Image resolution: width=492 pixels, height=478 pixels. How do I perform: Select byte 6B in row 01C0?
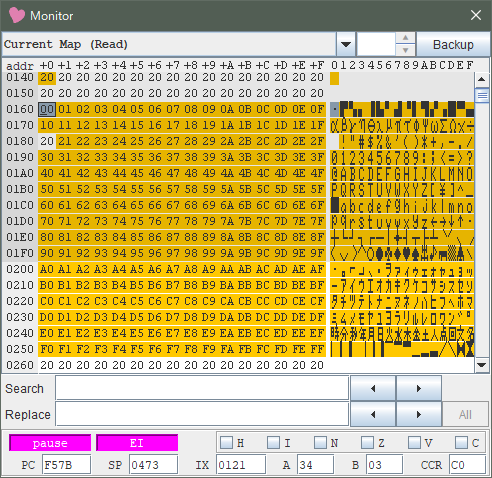click(x=245, y=205)
